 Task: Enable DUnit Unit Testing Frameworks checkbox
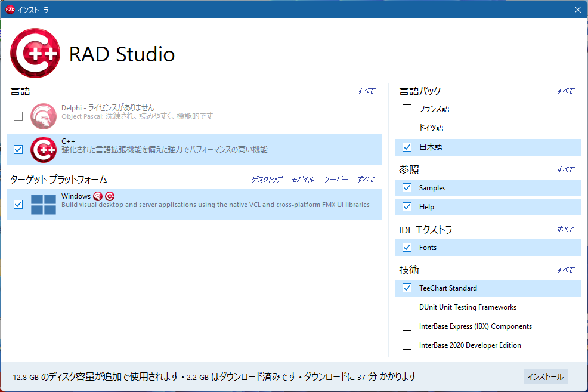pyautogui.click(x=407, y=307)
